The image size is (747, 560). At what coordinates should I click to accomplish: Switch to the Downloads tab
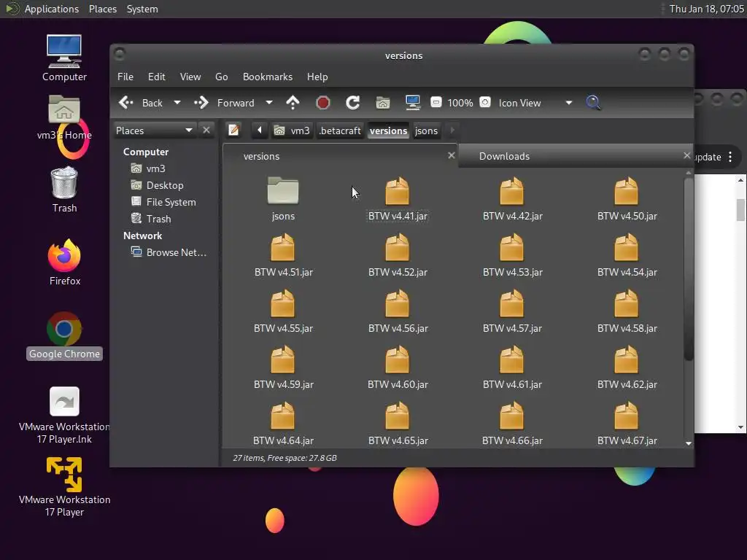pyautogui.click(x=504, y=156)
